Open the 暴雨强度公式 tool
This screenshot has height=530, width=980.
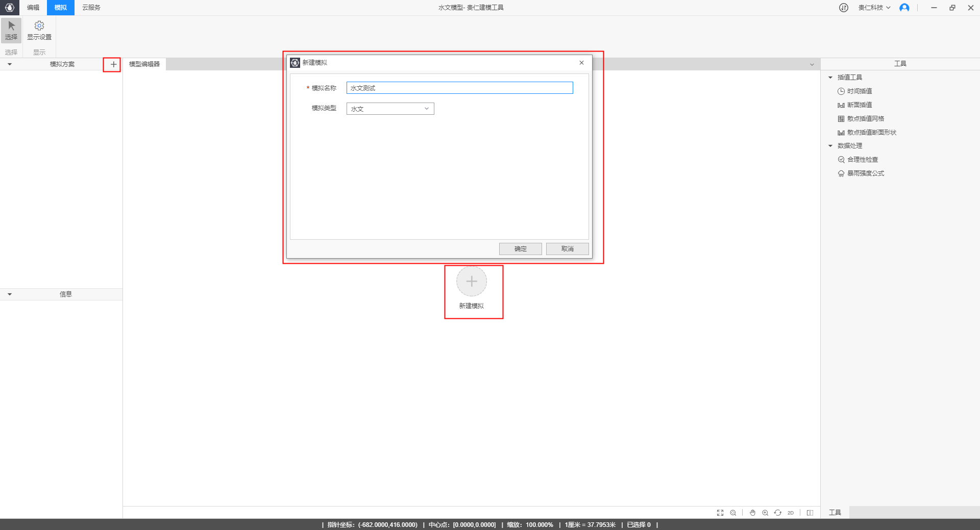865,173
